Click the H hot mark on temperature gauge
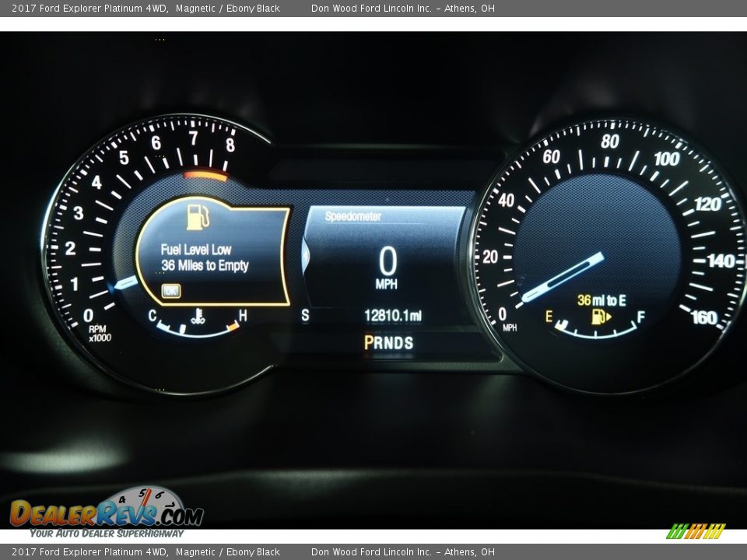The image size is (747, 560). (x=242, y=315)
